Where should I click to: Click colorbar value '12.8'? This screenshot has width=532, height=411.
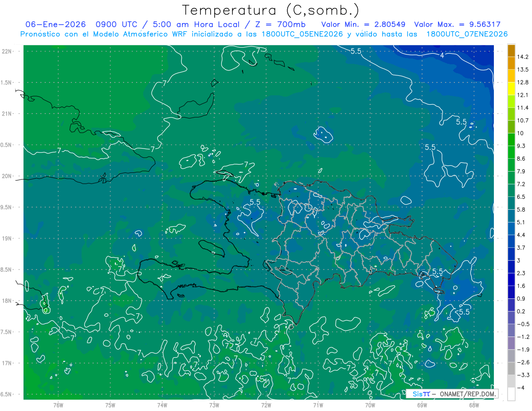(523, 82)
